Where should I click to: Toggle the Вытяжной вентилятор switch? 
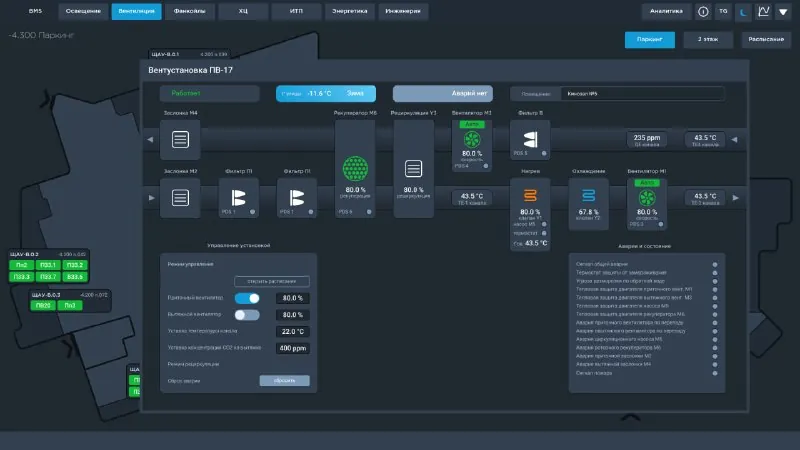247,315
